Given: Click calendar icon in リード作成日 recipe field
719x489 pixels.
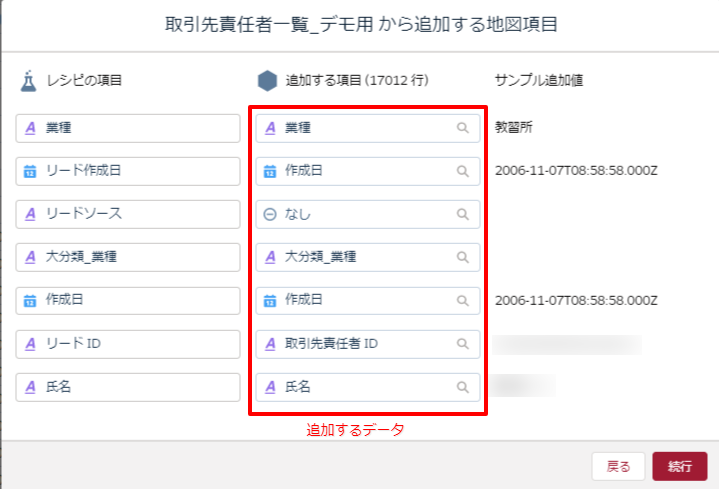Looking at the screenshot, I should point(30,172).
